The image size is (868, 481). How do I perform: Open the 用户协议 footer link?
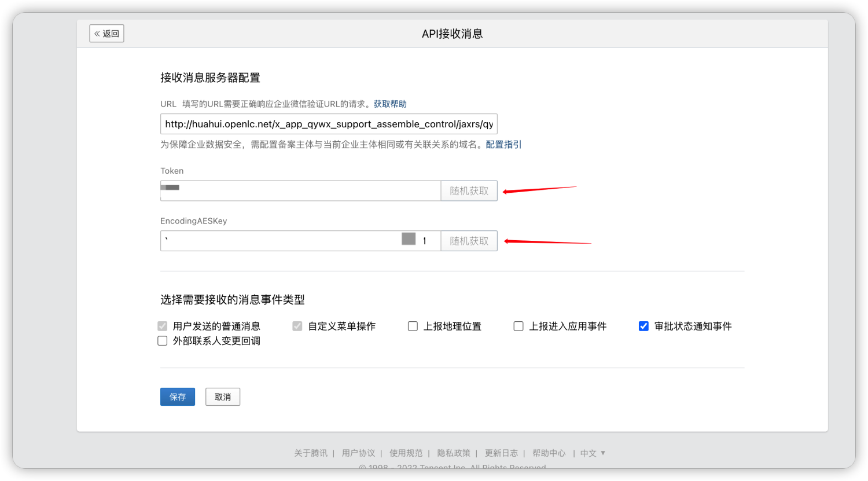(358, 453)
